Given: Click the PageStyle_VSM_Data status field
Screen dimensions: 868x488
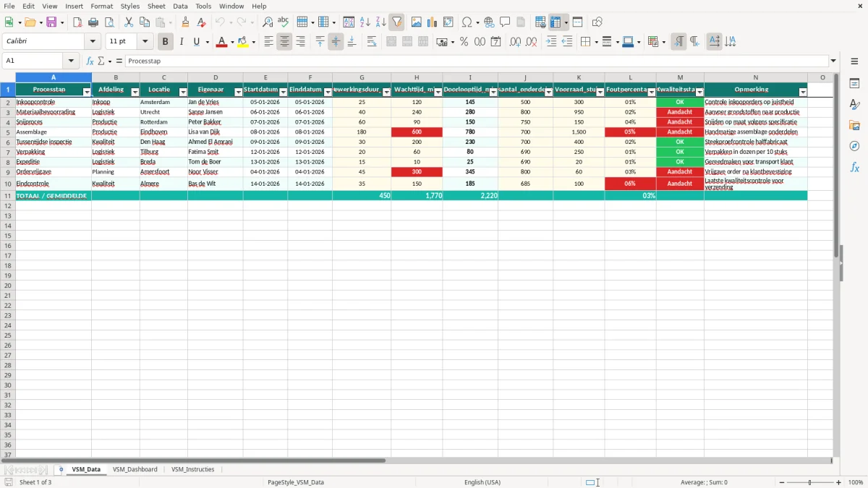Looking at the screenshot, I should 296,482.
